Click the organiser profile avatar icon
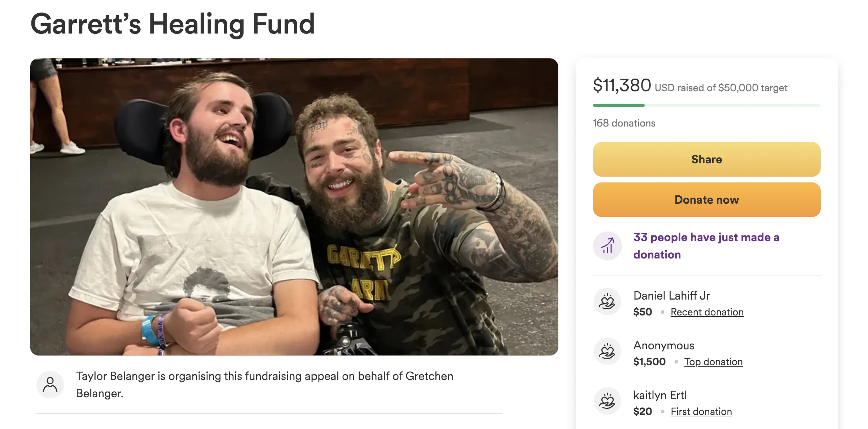 pos(50,384)
